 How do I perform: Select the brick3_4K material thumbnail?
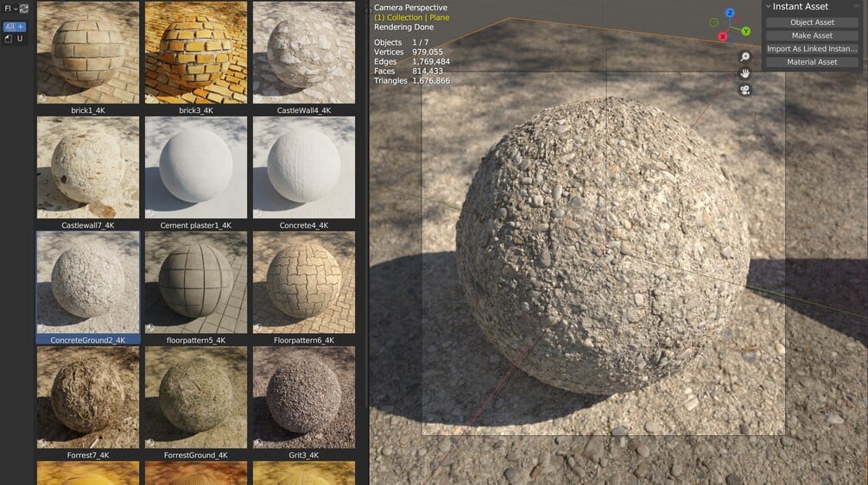pos(196,53)
